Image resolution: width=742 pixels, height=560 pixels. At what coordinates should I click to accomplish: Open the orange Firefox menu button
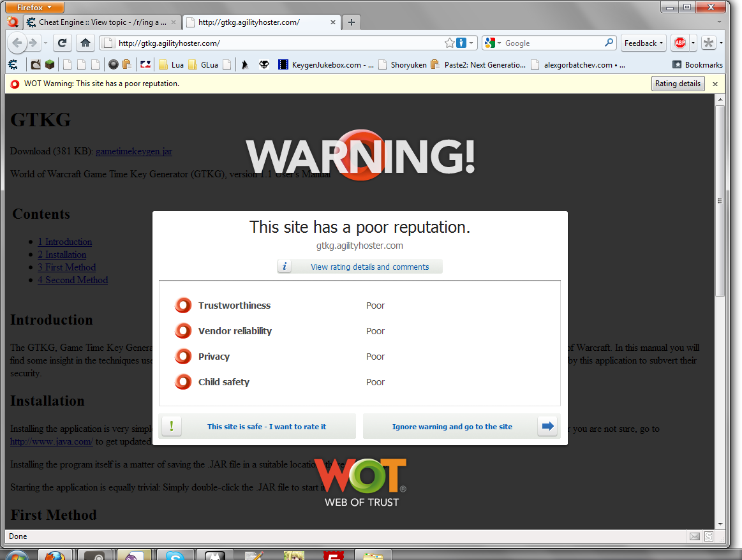[x=34, y=7]
